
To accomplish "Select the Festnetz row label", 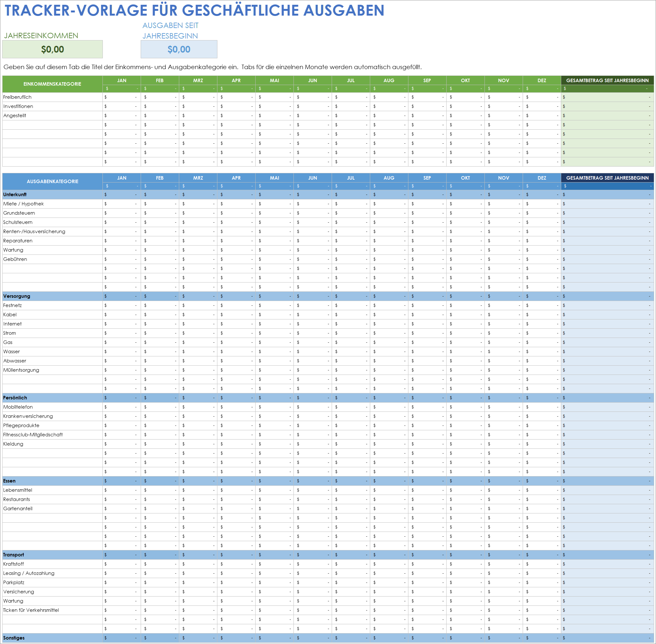I will click(53, 305).
